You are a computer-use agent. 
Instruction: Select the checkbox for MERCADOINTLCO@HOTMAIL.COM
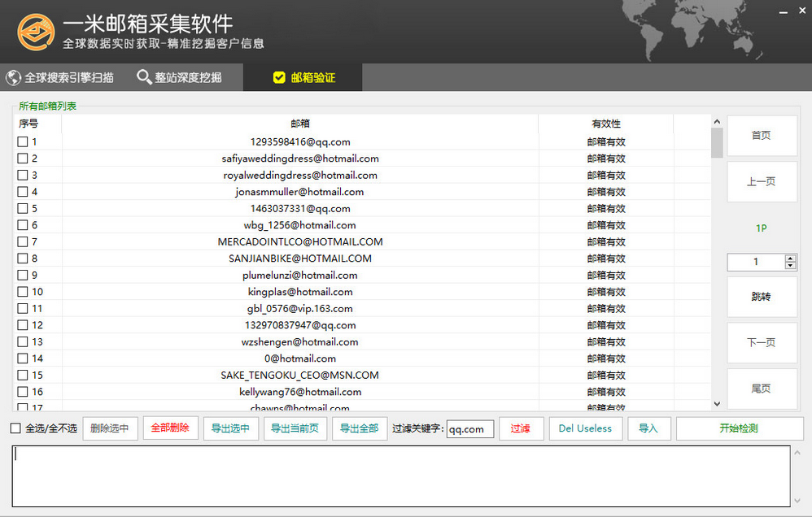(x=23, y=242)
